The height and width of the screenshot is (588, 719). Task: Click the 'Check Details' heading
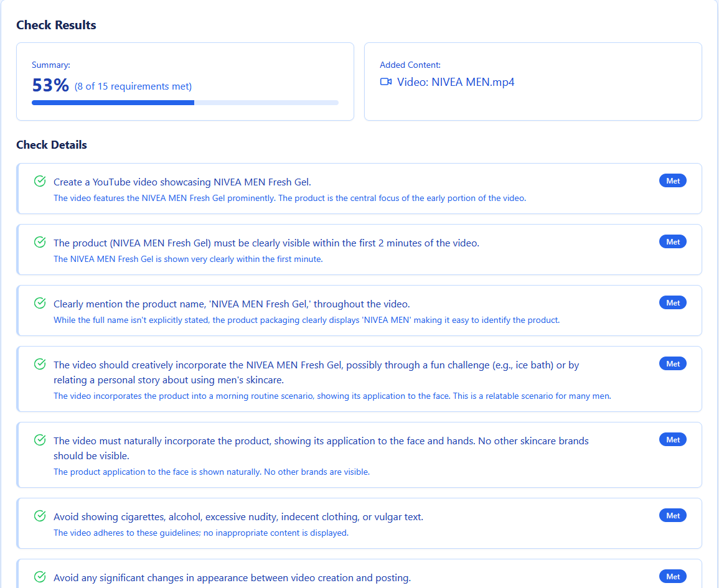point(51,145)
